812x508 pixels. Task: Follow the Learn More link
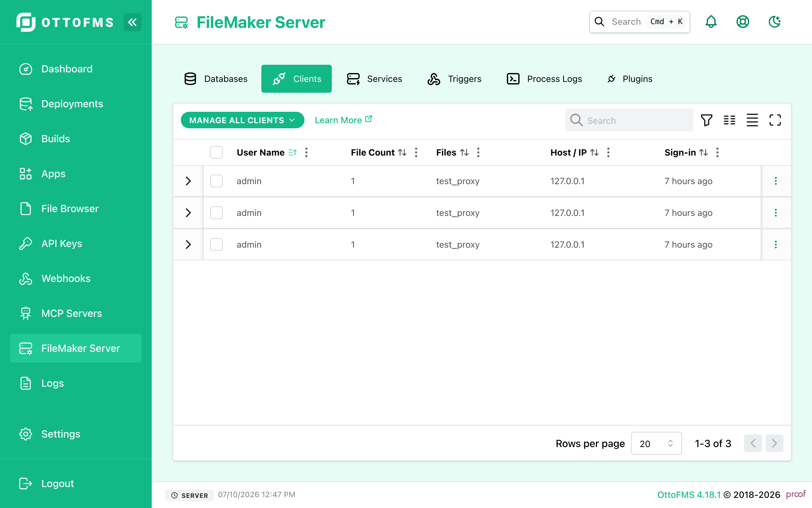point(343,120)
